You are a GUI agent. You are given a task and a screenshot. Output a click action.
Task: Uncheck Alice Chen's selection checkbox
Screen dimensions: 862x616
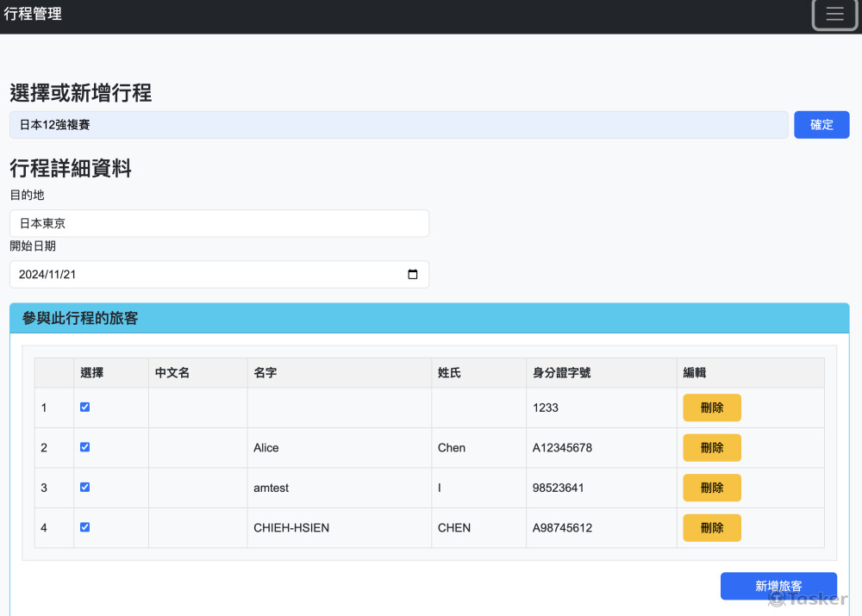84,447
